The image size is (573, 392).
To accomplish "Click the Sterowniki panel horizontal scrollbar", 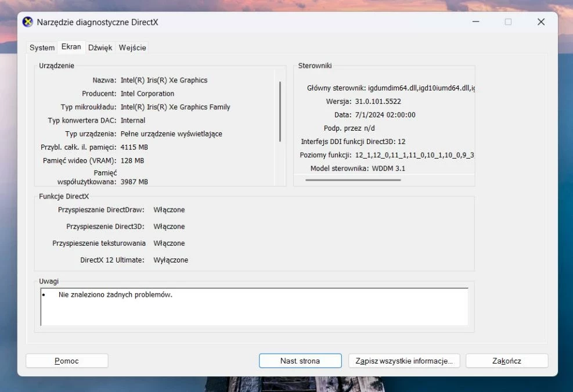I will point(353,180).
